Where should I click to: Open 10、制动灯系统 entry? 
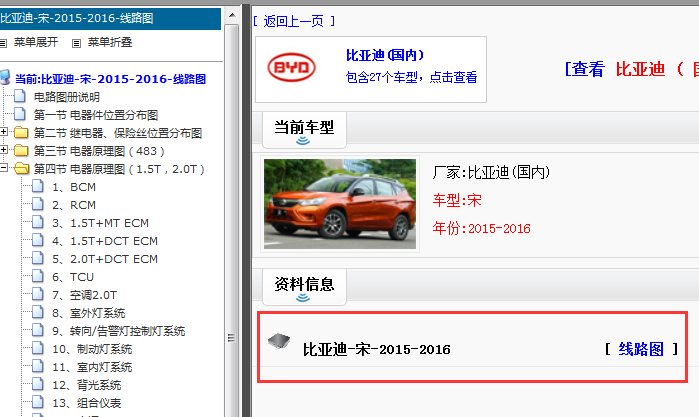click(x=92, y=349)
